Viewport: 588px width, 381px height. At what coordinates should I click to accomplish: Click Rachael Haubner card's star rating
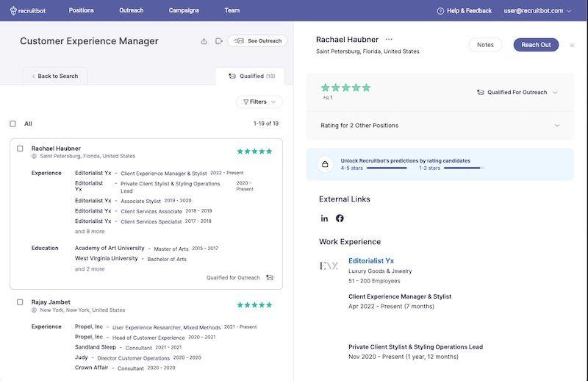tap(254, 152)
